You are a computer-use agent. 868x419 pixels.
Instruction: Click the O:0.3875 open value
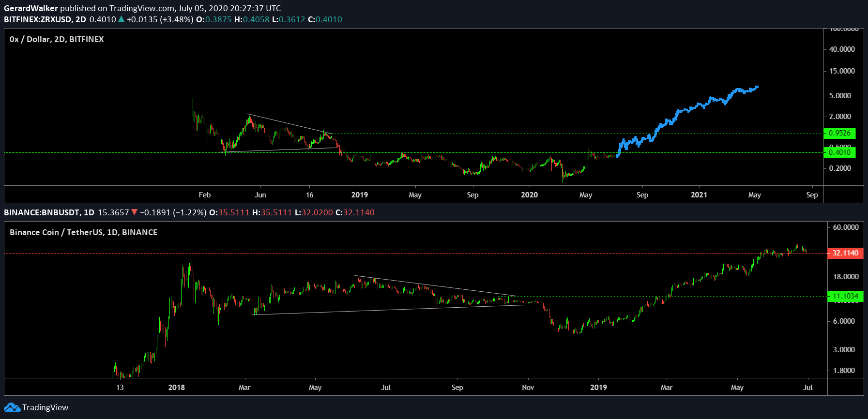(214, 19)
